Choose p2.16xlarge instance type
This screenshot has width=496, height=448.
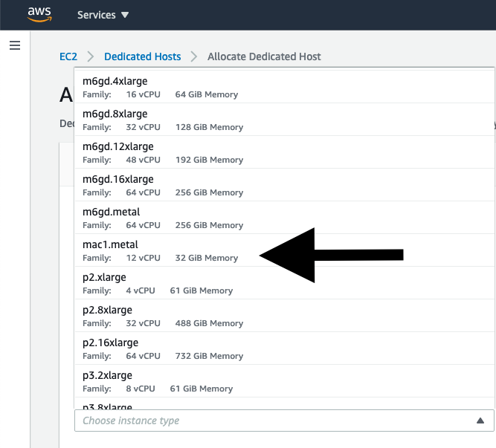point(284,348)
